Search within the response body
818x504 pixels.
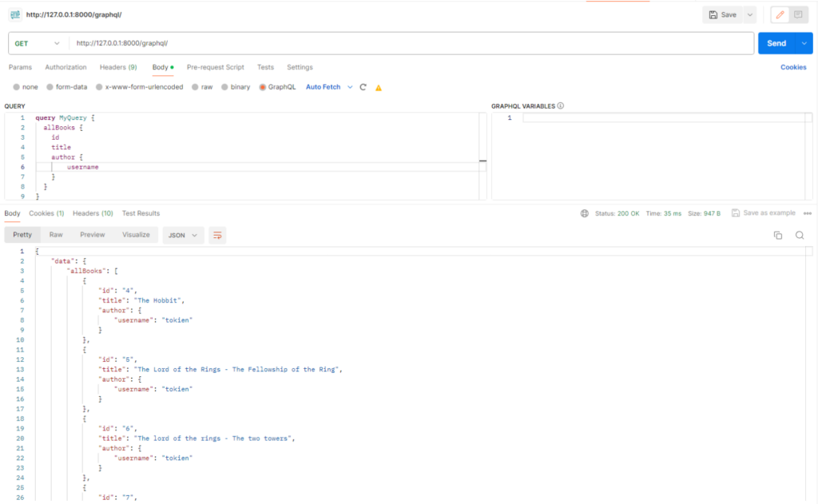(800, 236)
